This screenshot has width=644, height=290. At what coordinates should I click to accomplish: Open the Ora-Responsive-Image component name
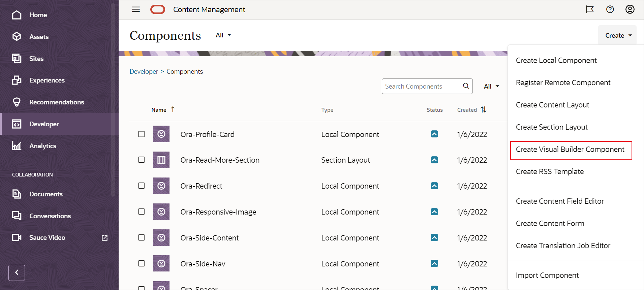pyautogui.click(x=218, y=212)
